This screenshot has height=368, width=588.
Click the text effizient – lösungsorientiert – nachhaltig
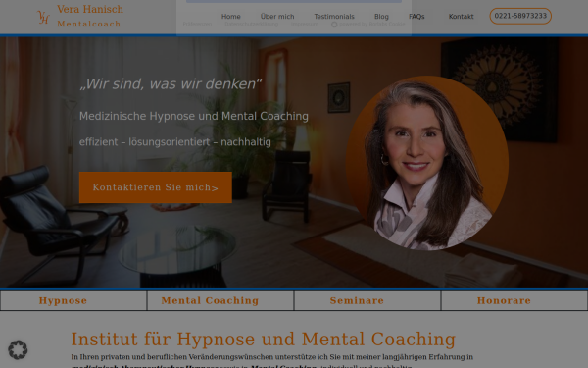click(175, 142)
